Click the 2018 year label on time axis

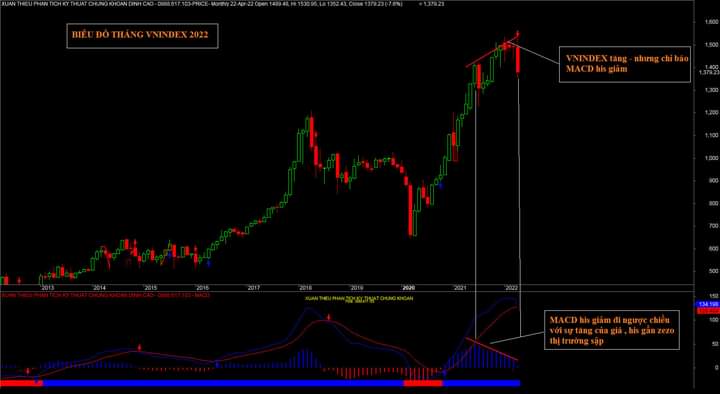pyautogui.click(x=305, y=287)
